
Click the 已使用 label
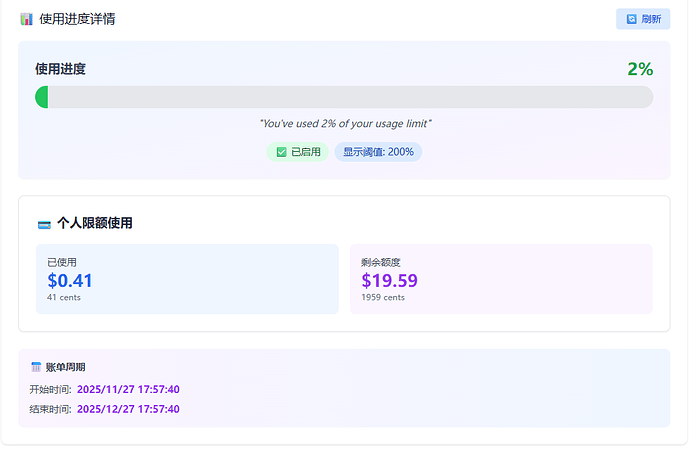tap(62, 262)
